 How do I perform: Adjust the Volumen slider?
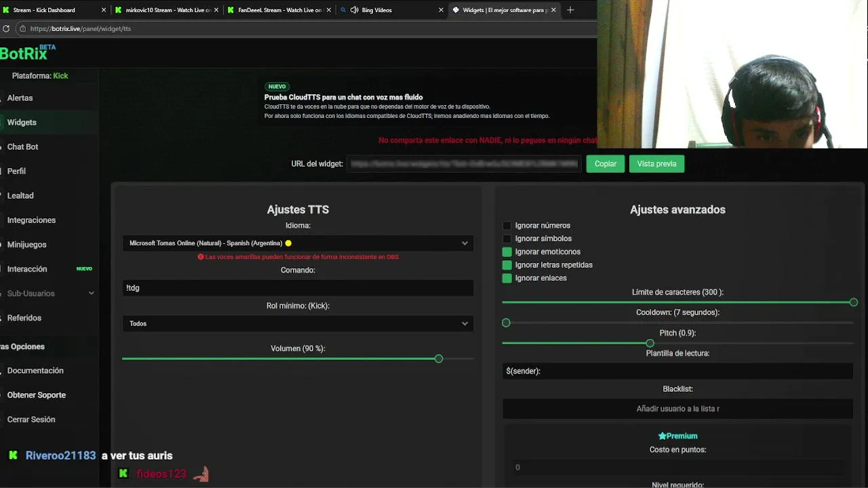point(439,359)
